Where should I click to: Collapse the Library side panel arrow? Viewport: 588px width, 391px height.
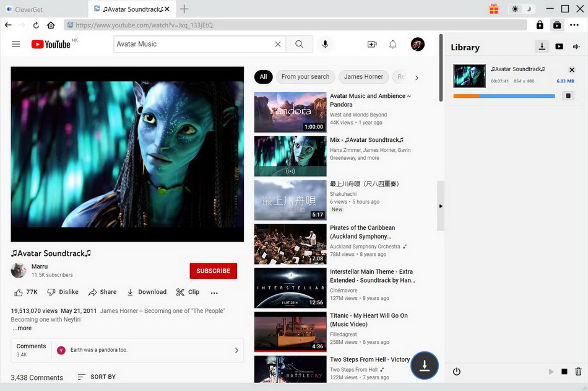(441, 206)
